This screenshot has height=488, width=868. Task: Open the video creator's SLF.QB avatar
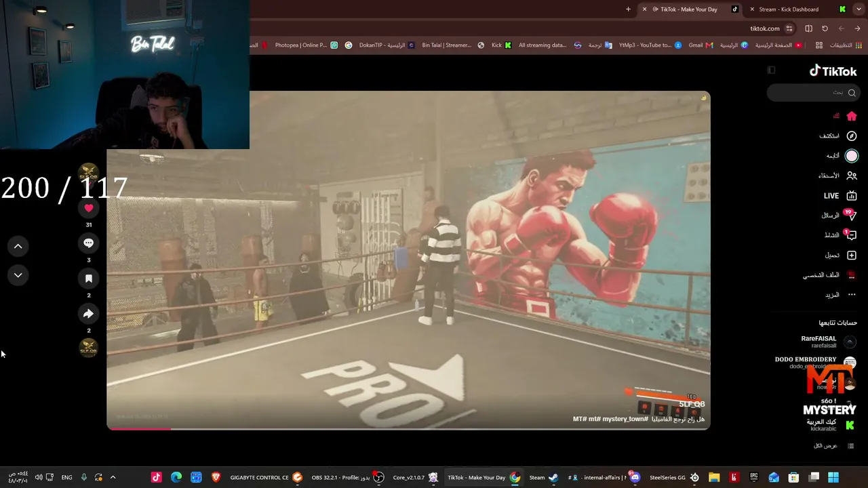point(88,174)
